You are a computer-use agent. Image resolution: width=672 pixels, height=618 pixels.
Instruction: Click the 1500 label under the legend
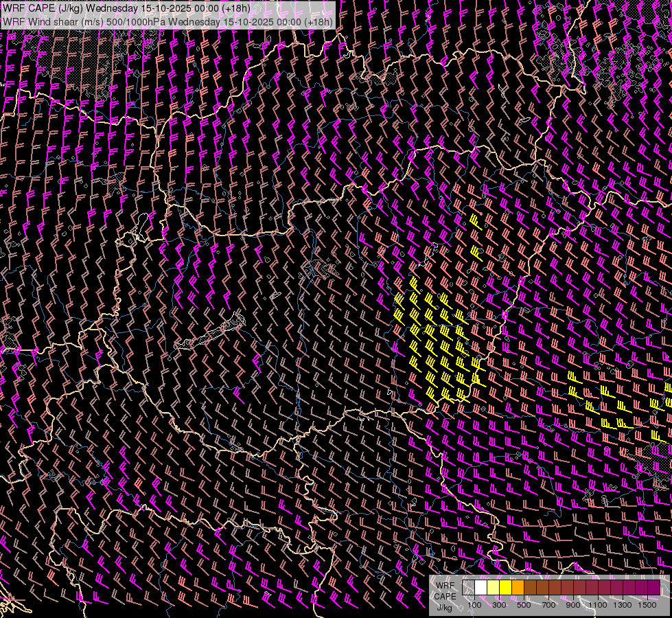coord(647,605)
